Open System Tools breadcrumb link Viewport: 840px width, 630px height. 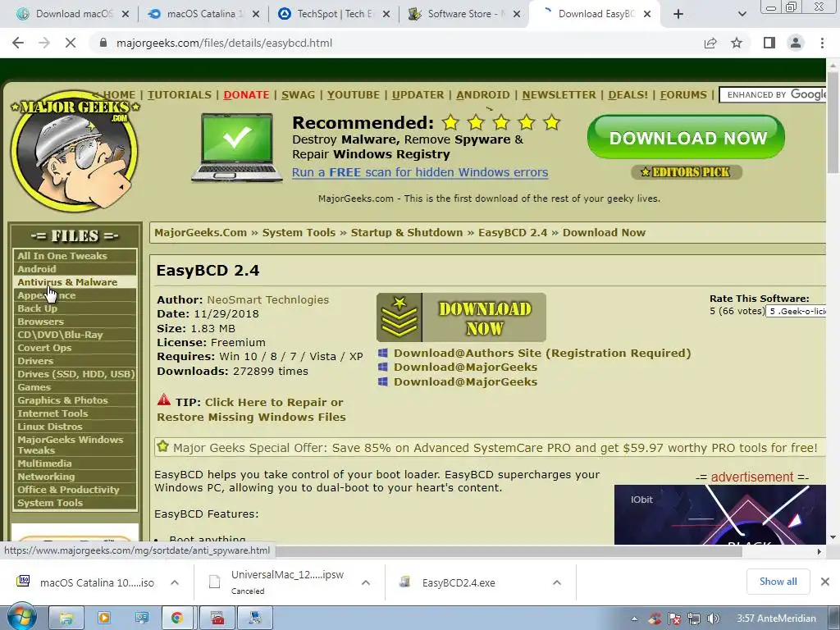click(299, 232)
